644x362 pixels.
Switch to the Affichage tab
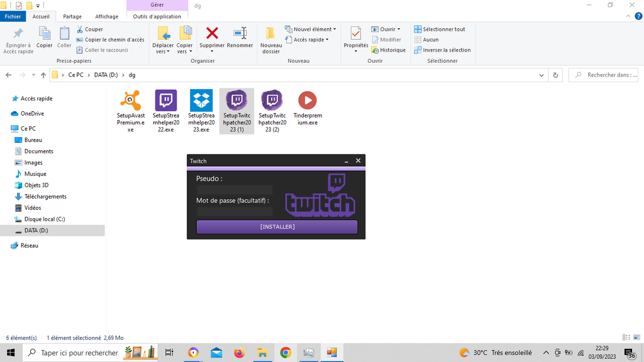(107, 16)
